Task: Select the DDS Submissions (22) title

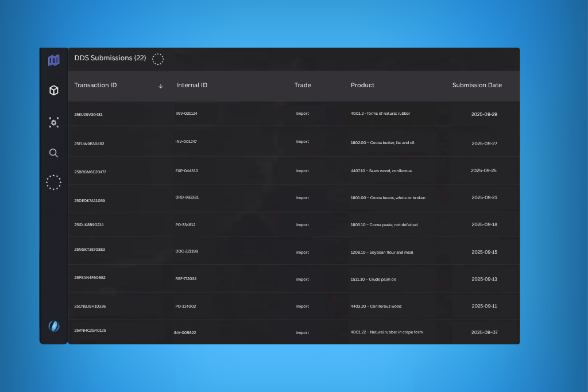Action: coord(110,58)
